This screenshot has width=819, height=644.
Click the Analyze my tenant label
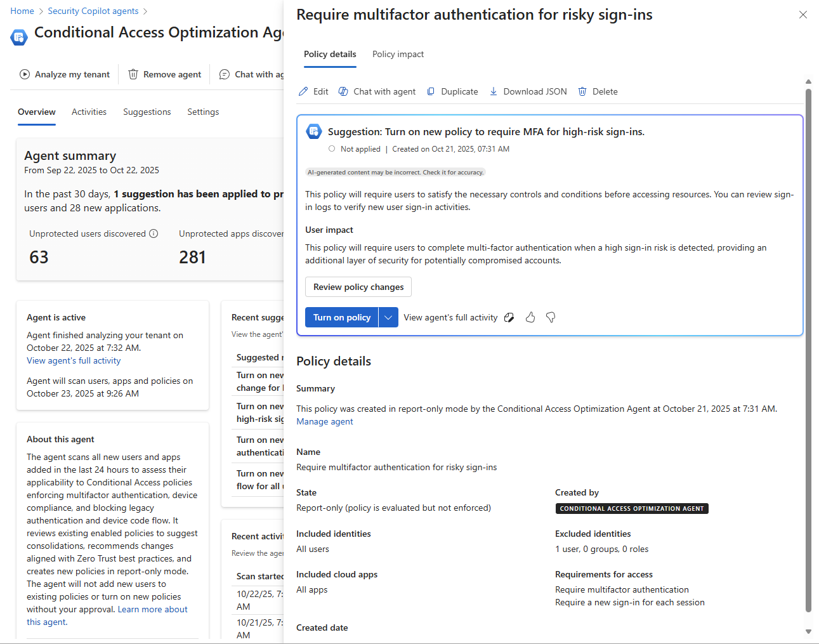(x=72, y=74)
